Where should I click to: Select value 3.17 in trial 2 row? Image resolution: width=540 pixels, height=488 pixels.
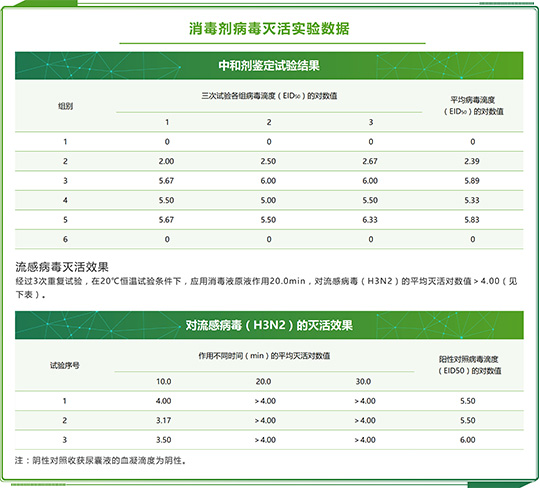164,420
